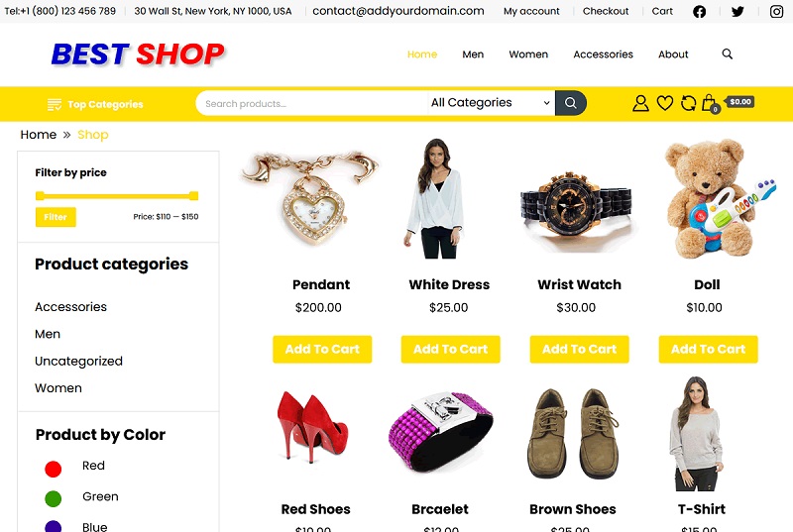Image resolution: width=793 pixels, height=532 pixels.
Task: Open the Top Categories menu
Action: click(x=95, y=105)
